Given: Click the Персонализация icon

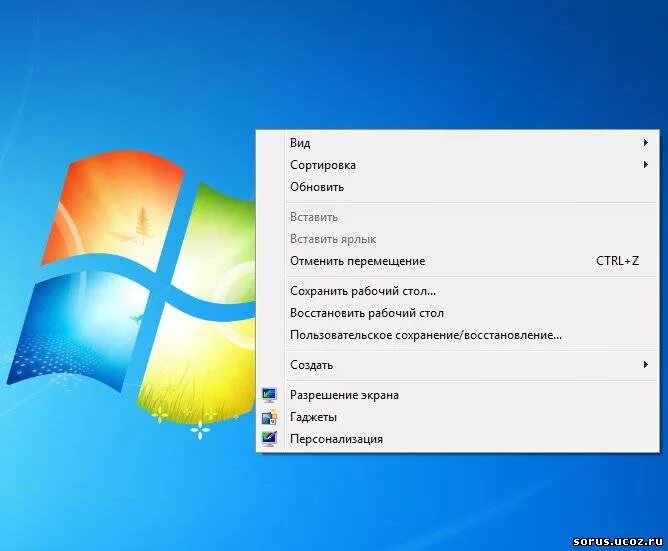Looking at the screenshot, I should 269,439.
